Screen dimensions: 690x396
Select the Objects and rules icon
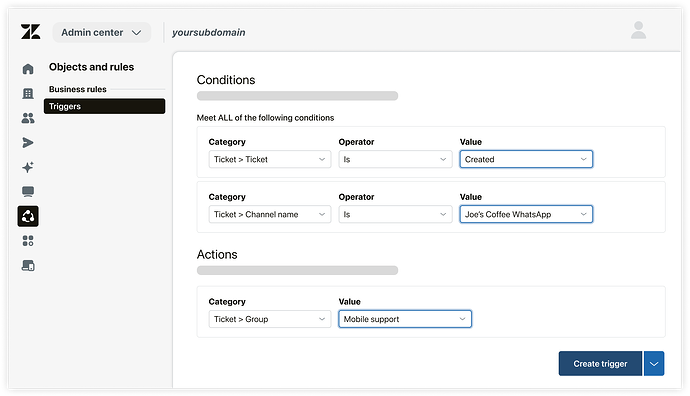[x=28, y=216]
